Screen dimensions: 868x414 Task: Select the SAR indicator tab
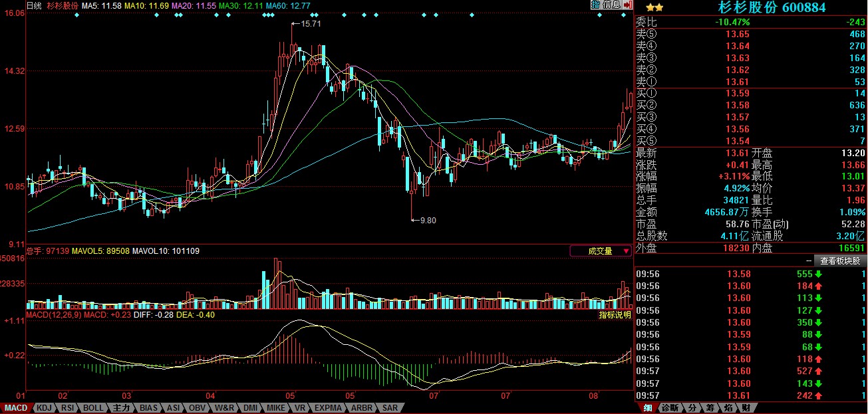(x=390, y=407)
